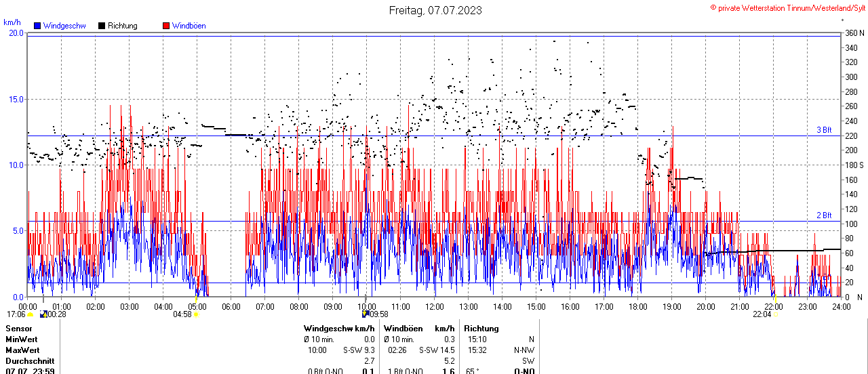The height and width of the screenshot is (374, 868).
Task: Click the Richtung table column header
Action: [481, 329]
